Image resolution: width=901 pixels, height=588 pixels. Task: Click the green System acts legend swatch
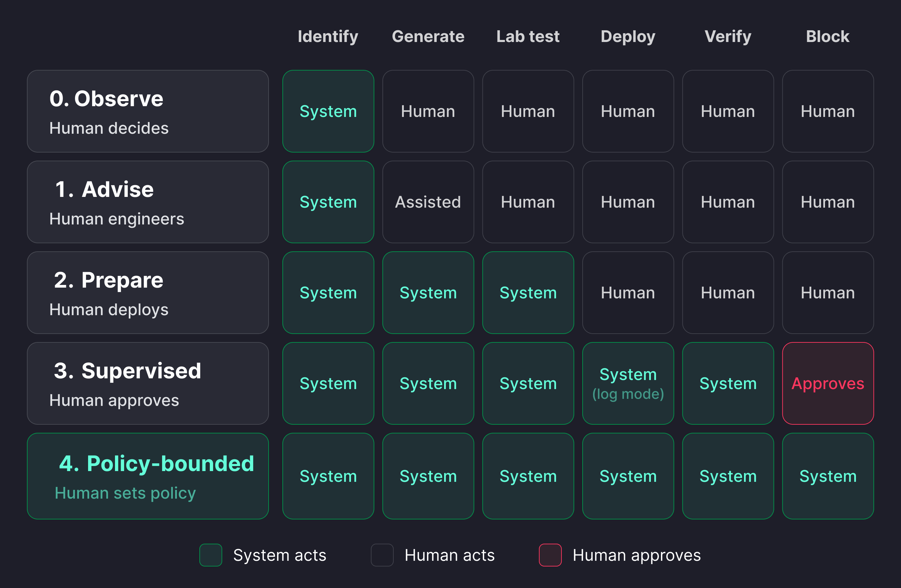pos(211,555)
